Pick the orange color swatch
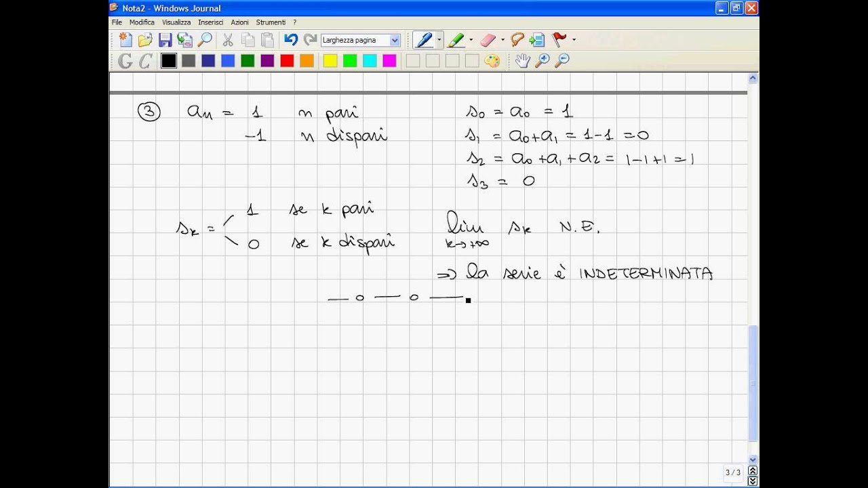 (307, 61)
